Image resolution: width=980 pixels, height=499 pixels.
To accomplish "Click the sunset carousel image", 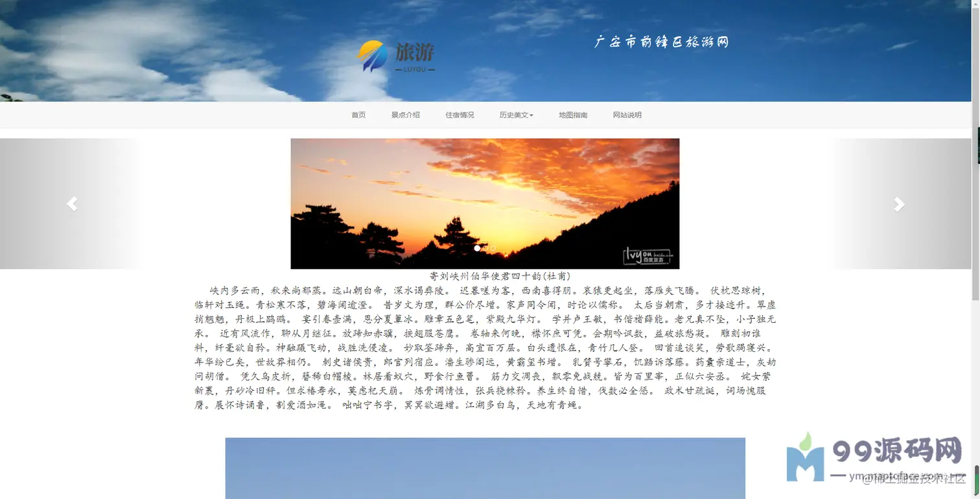I will 485,203.
